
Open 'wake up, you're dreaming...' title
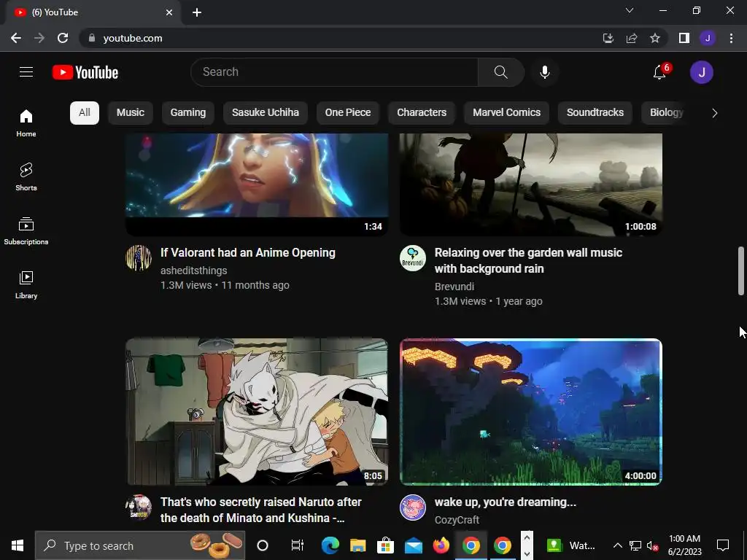click(506, 502)
